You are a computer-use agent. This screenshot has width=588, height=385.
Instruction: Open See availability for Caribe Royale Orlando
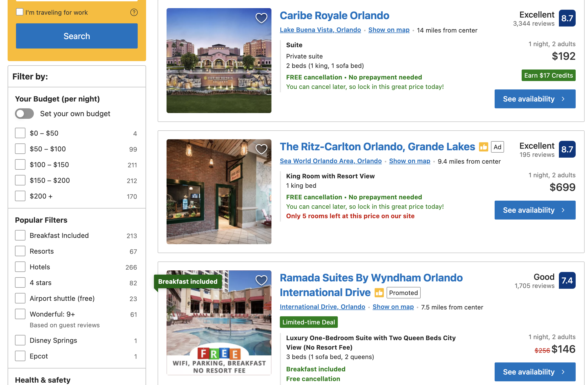click(x=534, y=99)
